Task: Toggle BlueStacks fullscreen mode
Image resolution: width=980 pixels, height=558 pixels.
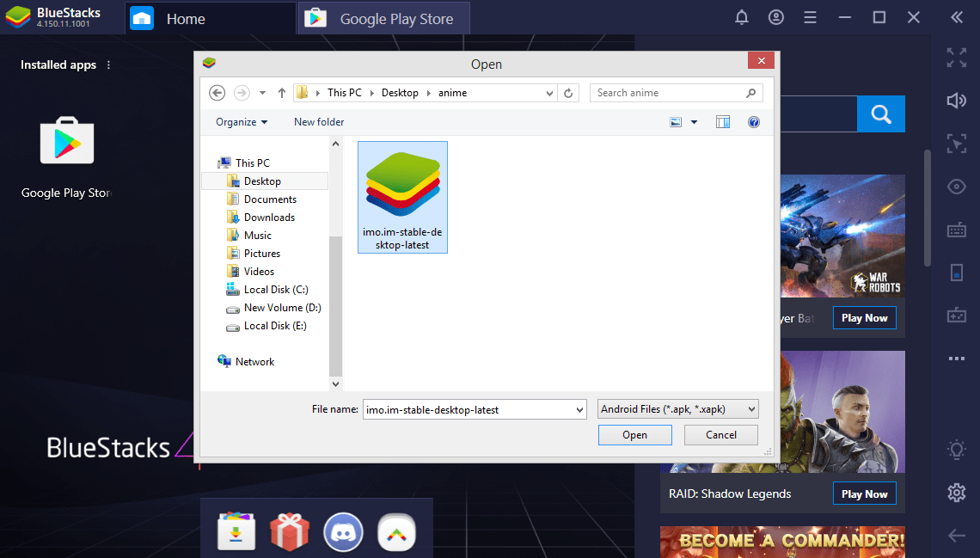Action: 956,58
